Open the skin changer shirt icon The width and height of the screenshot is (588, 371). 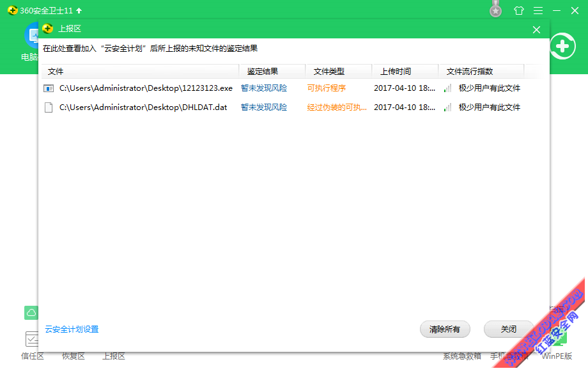click(x=518, y=11)
